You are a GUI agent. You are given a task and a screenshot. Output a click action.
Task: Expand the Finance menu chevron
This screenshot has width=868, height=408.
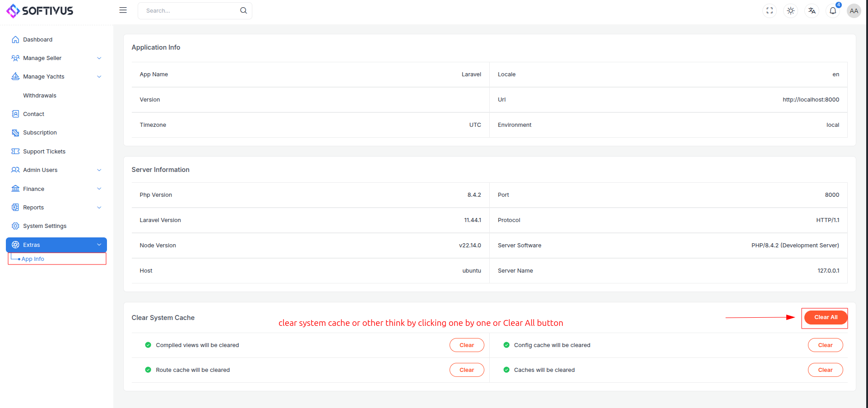tap(99, 189)
